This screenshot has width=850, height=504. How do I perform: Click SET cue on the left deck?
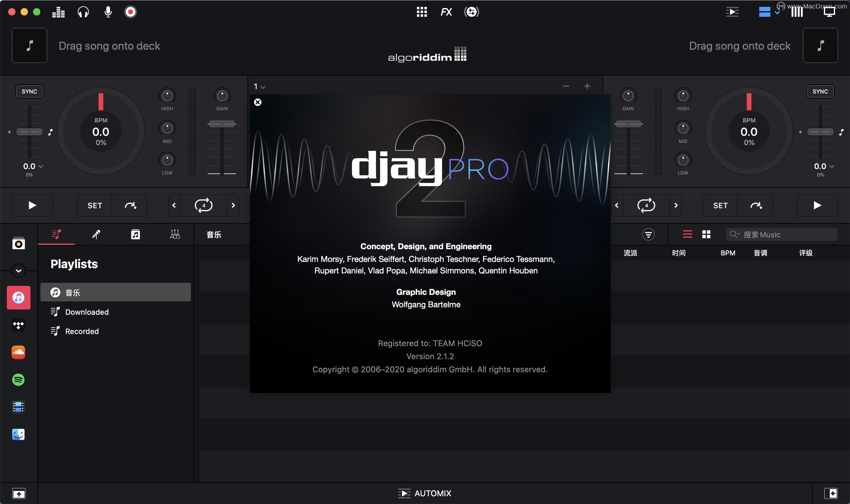coord(95,205)
